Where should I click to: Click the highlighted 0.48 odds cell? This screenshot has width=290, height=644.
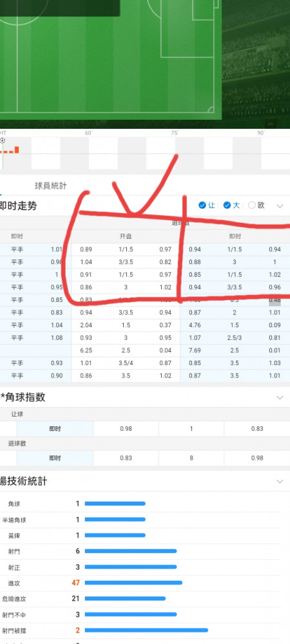coord(275,300)
